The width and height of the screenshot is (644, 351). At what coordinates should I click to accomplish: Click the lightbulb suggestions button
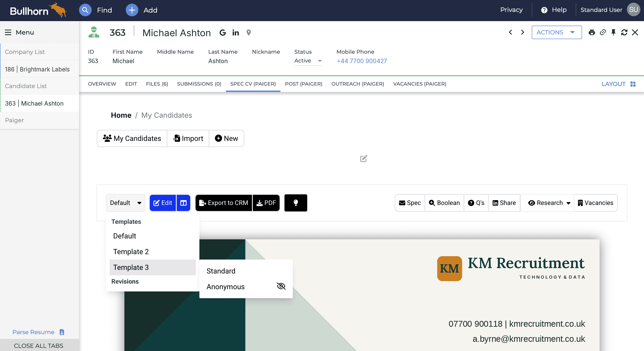[x=296, y=203]
